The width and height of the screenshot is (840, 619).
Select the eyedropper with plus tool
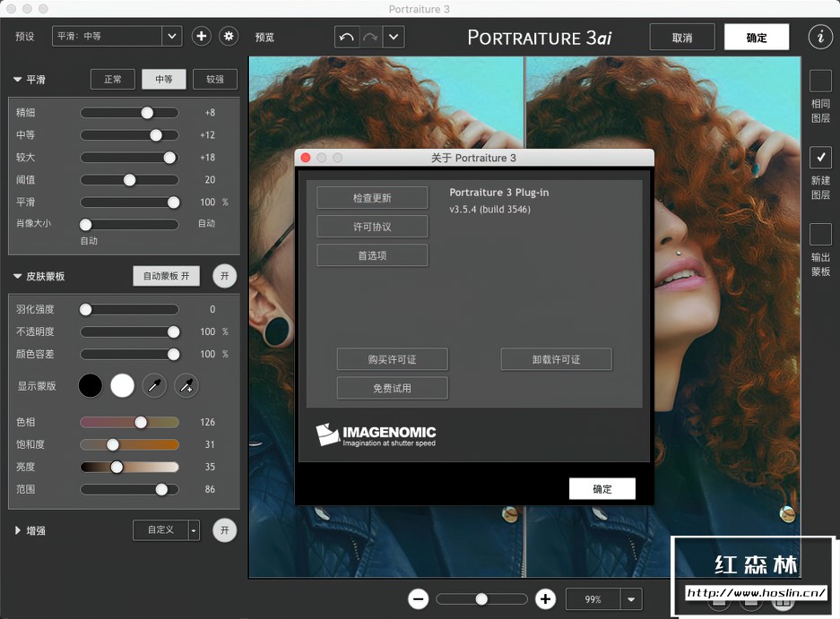click(186, 386)
